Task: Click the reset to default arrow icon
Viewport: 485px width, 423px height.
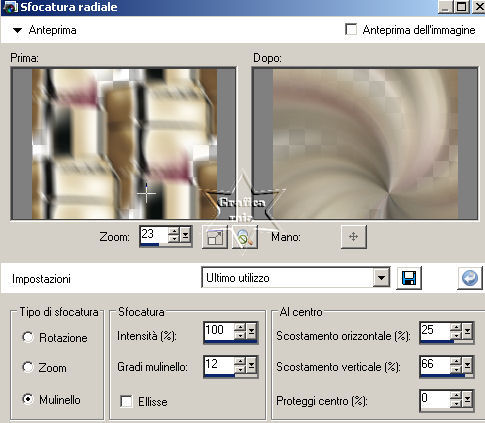Action: click(470, 278)
